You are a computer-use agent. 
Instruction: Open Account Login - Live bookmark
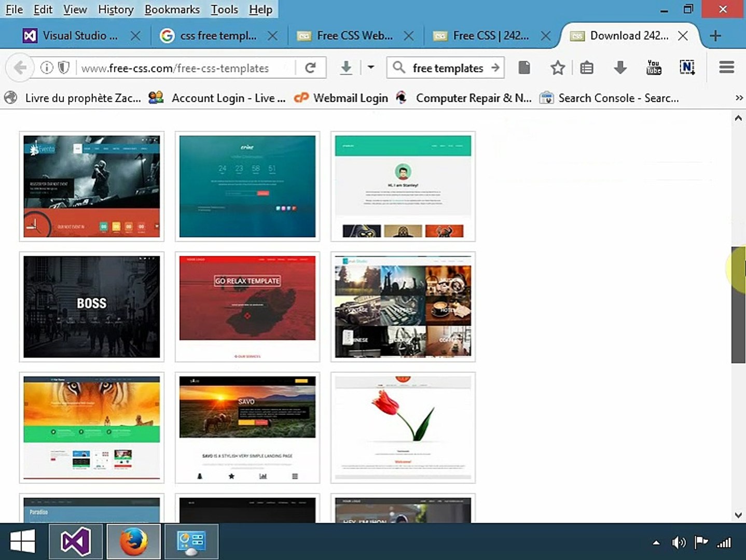coord(217,98)
